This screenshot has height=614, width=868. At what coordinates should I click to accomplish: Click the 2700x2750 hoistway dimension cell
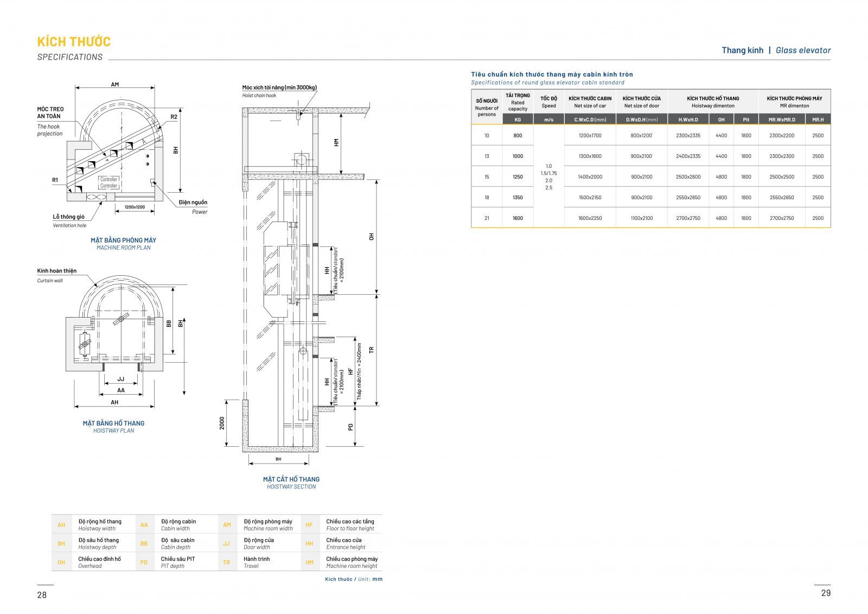click(x=688, y=218)
